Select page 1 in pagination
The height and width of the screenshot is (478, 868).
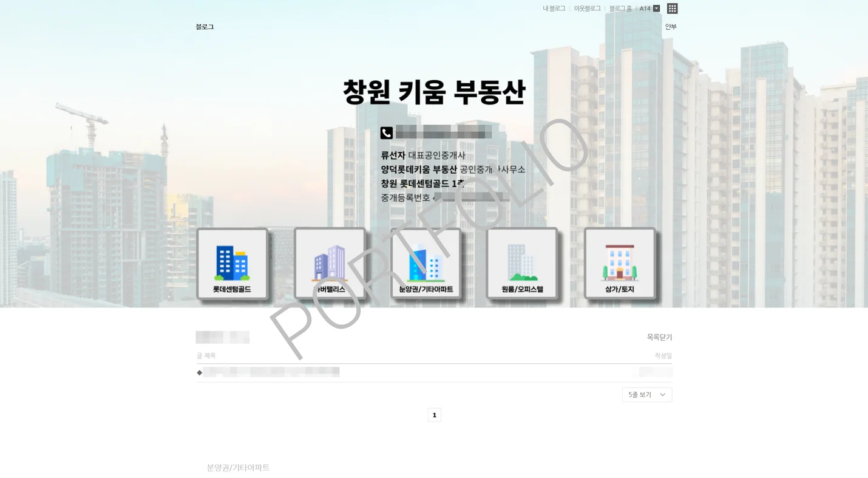coord(434,415)
